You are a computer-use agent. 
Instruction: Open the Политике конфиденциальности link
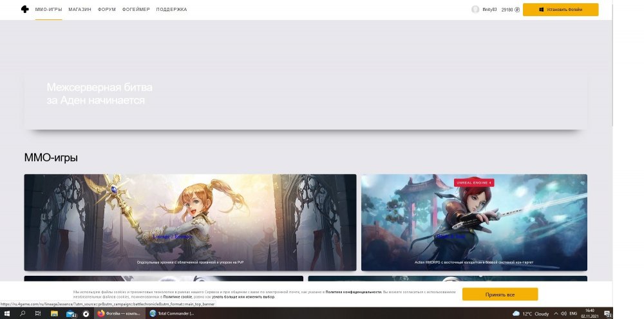(x=353, y=291)
